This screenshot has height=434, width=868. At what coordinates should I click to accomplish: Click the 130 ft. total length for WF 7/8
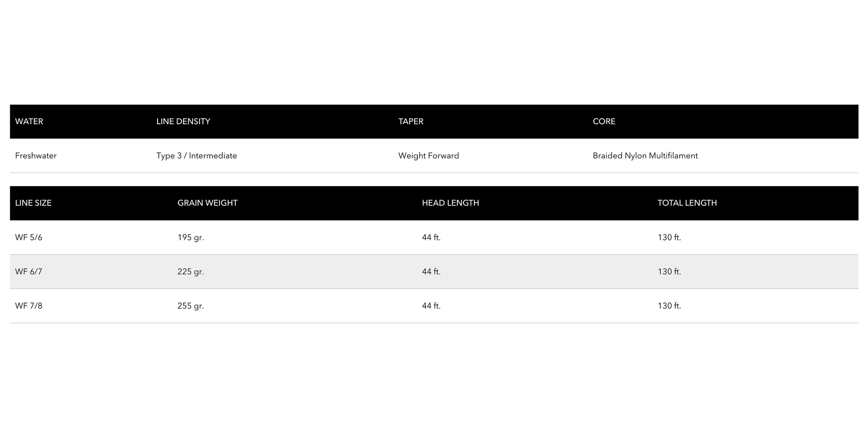click(x=669, y=306)
